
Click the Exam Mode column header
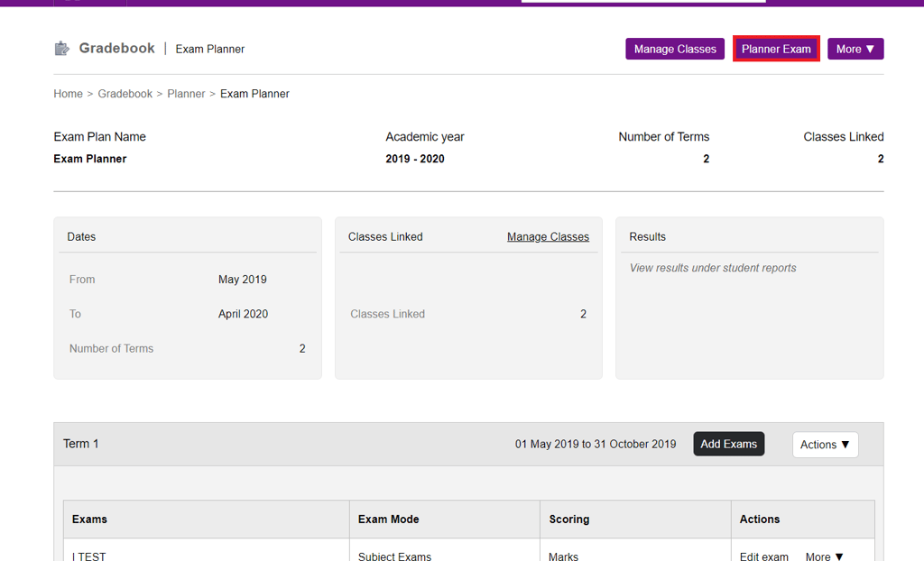point(388,520)
